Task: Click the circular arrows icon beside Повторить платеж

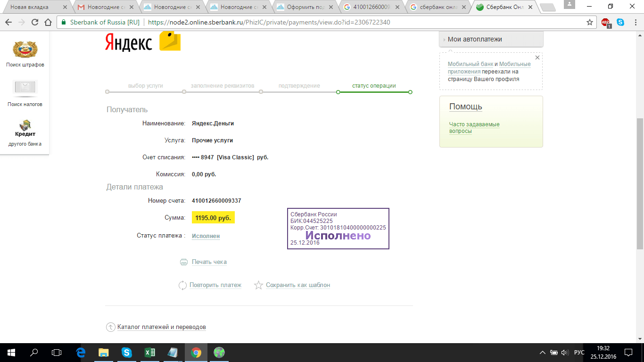Action: tap(183, 285)
